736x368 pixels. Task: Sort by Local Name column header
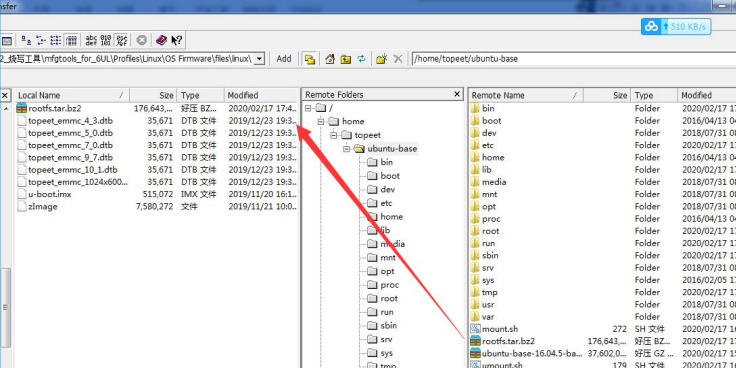coord(71,95)
